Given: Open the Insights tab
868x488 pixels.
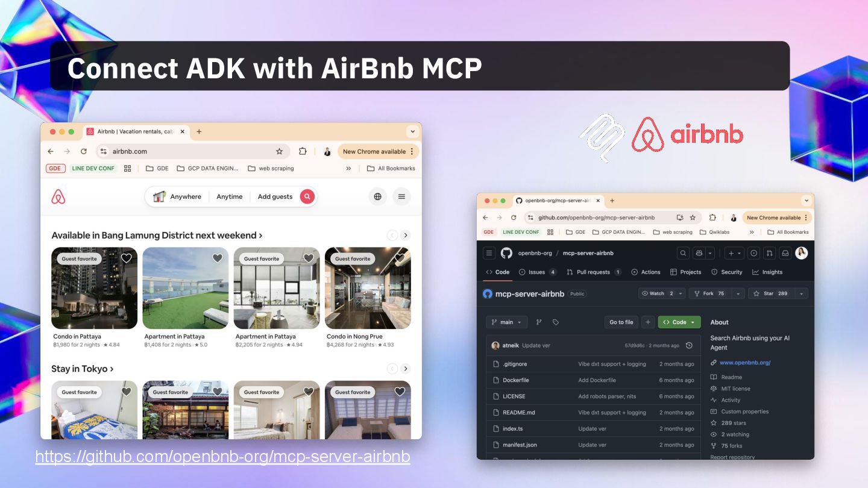Looking at the screenshot, I should click(767, 272).
